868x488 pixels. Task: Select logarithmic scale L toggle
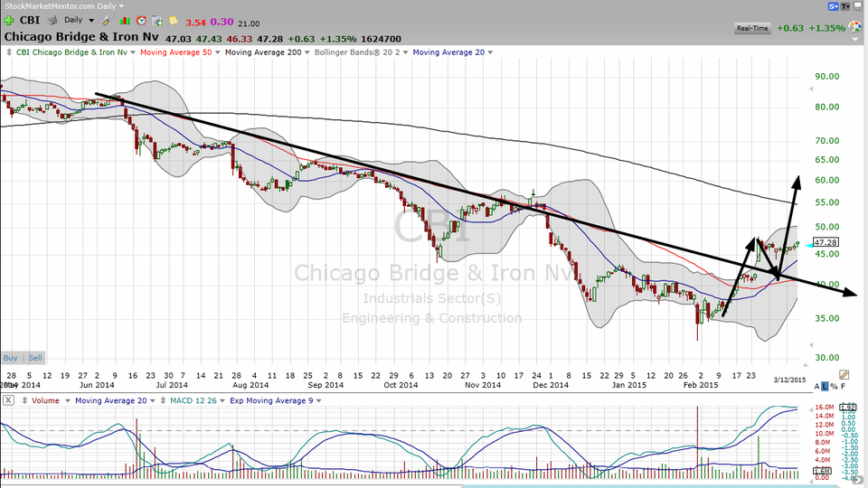(825, 386)
